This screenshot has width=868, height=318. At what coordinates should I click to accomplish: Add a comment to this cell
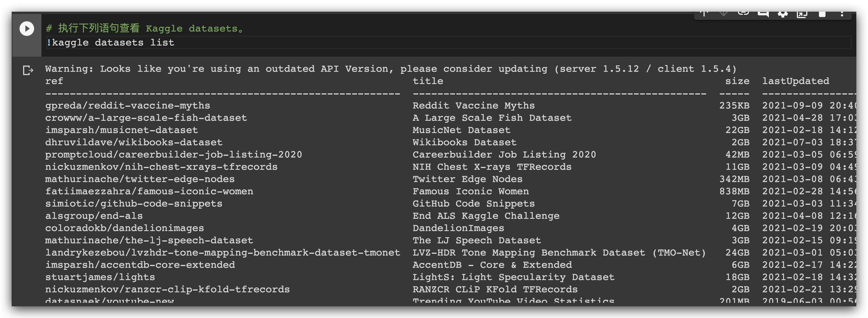click(763, 14)
